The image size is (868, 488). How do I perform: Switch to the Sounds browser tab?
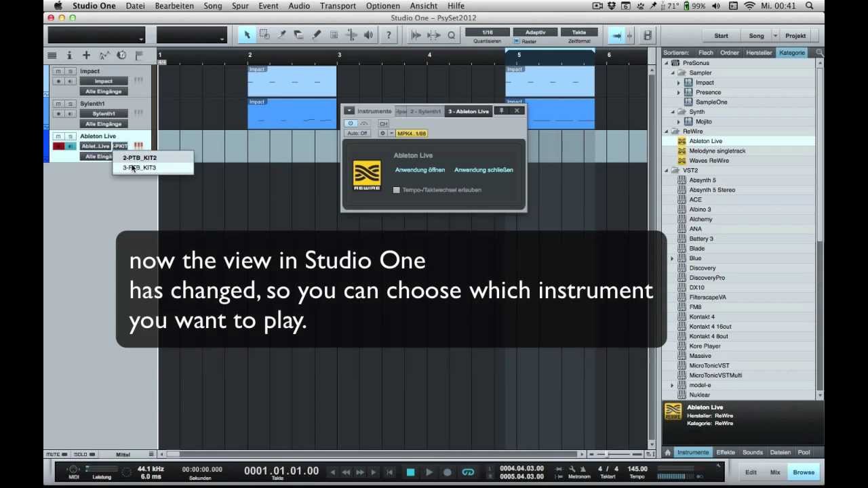click(753, 453)
